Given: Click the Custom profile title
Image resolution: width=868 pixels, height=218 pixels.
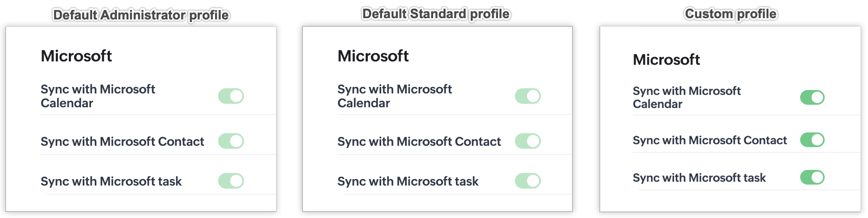Looking at the screenshot, I should pos(730,14).
